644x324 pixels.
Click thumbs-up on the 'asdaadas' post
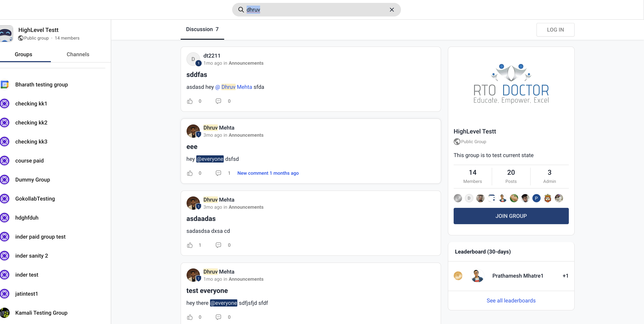pos(190,245)
